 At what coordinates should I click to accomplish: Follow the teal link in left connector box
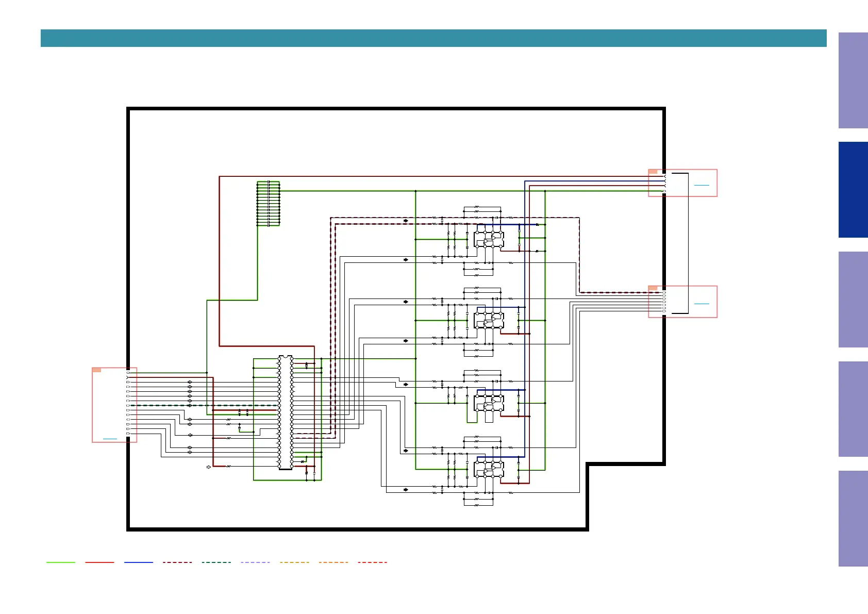pos(110,439)
